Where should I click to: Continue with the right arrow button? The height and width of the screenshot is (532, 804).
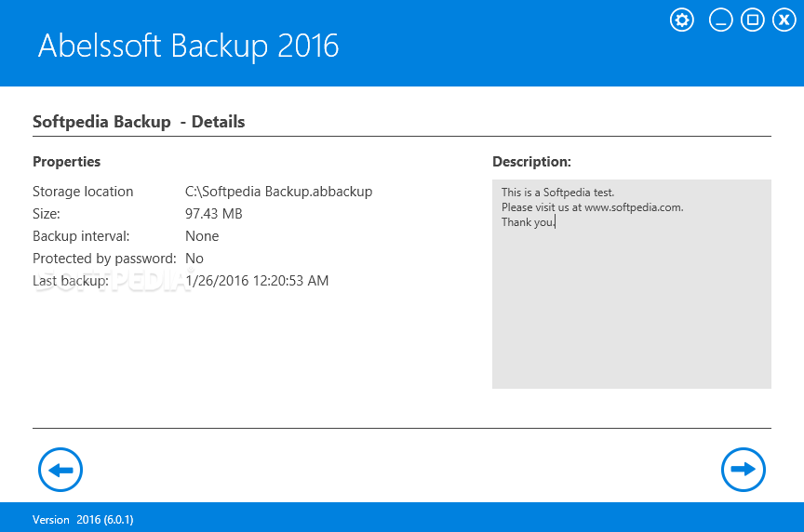[743, 470]
